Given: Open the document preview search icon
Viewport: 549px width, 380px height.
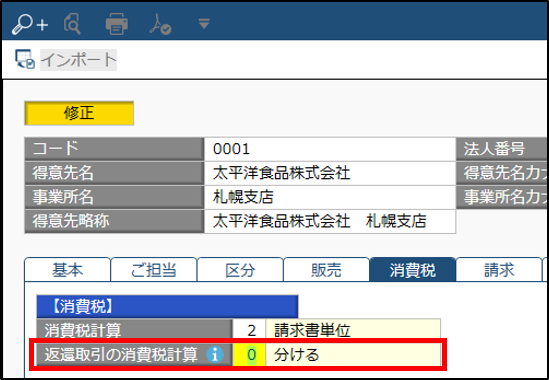Looking at the screenshot, I should point(72,24).
